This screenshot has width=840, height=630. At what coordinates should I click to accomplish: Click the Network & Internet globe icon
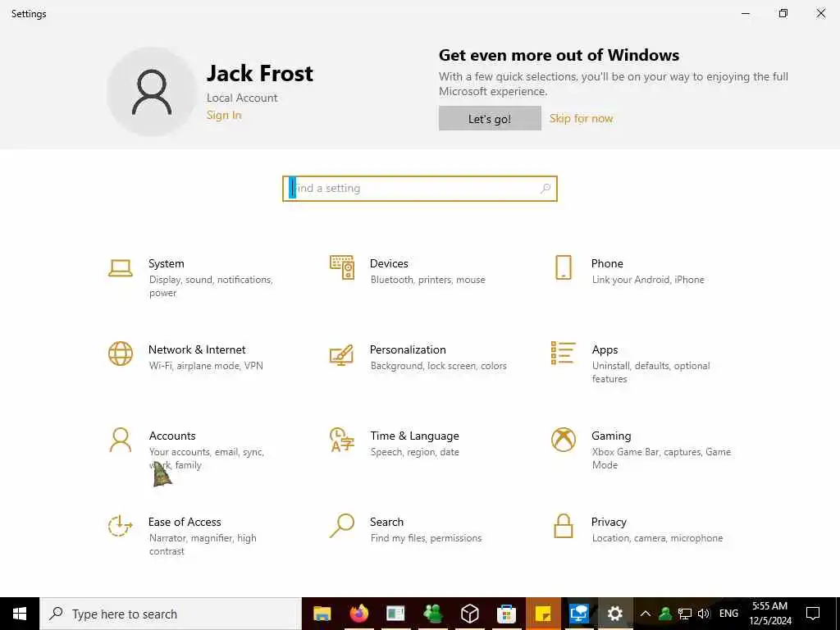(120, 354)
